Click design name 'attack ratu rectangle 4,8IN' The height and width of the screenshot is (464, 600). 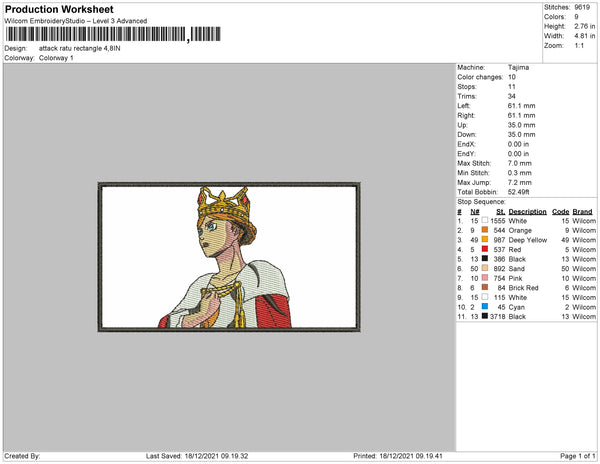click(80, 49)
